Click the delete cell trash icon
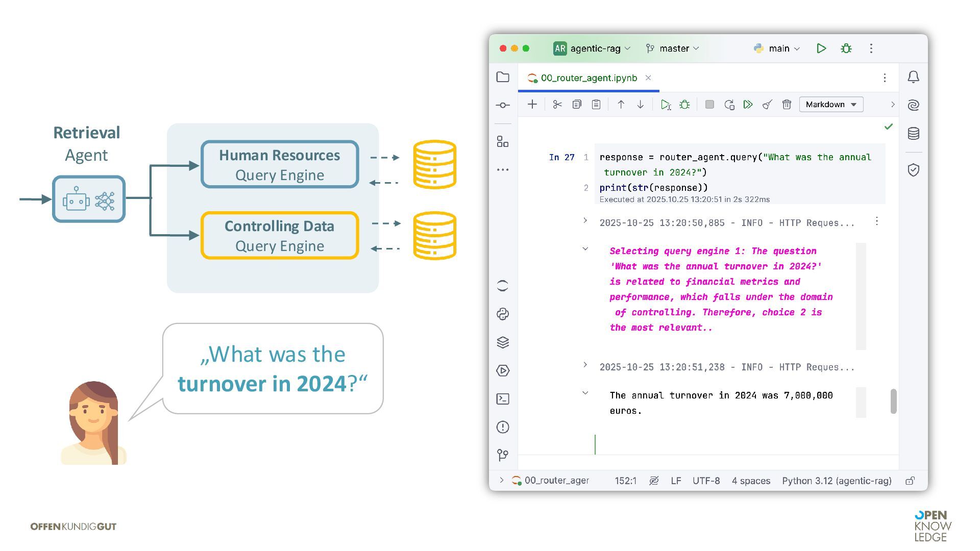The height and width of the screenshot is (551, 980). [x=787, y=105]
